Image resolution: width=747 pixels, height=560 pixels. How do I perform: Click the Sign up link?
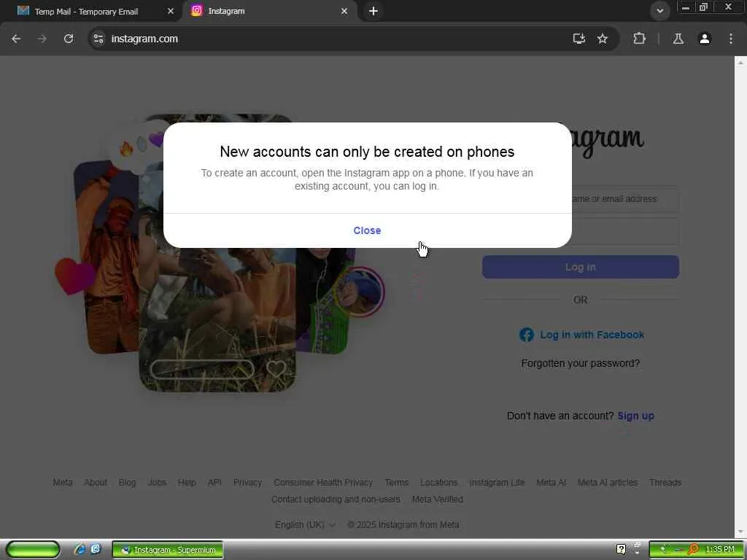(x=635, y=416)
